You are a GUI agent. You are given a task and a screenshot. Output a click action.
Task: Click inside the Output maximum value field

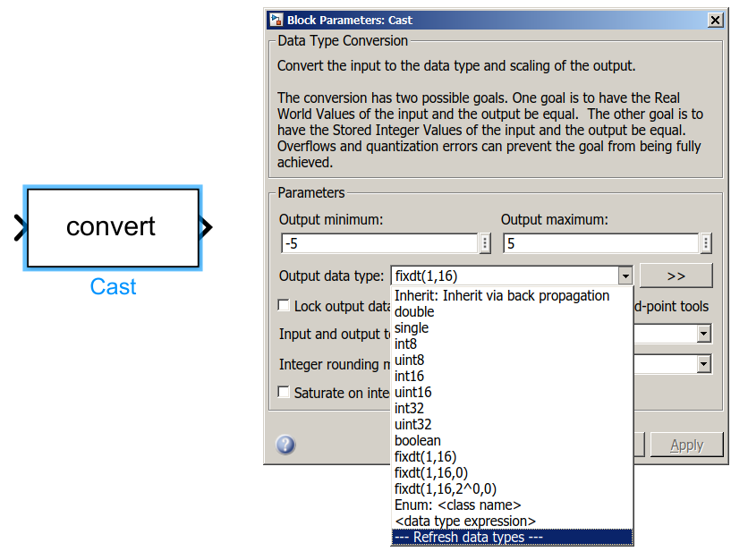pyautogui.click(x=599, y=242)
